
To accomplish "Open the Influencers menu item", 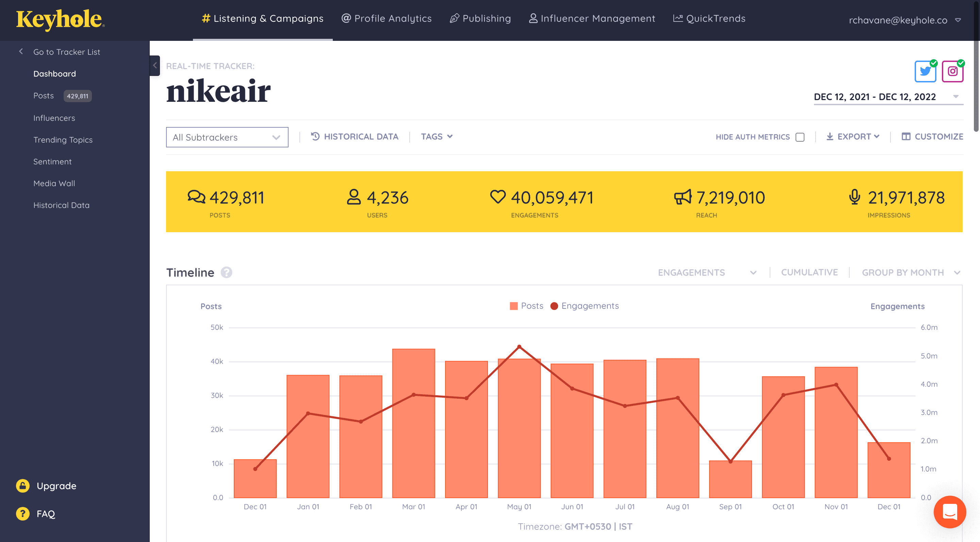I will pos(53,117).
